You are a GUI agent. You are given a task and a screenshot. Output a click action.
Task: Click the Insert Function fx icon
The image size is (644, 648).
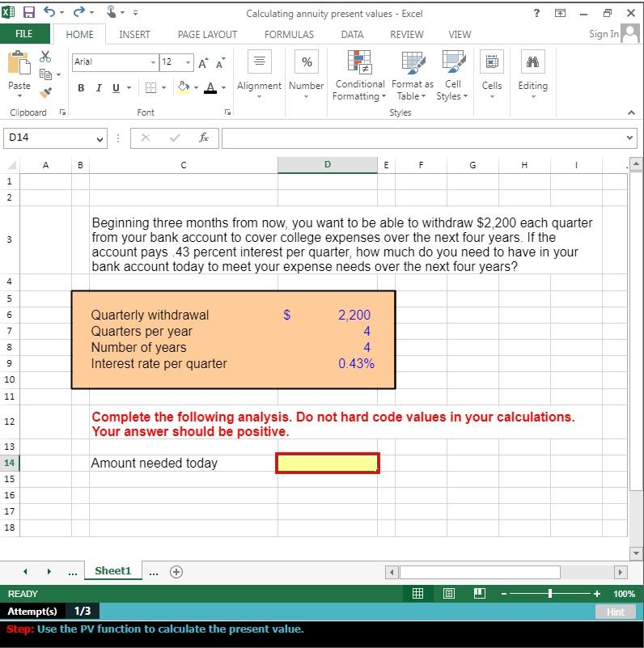203,138
